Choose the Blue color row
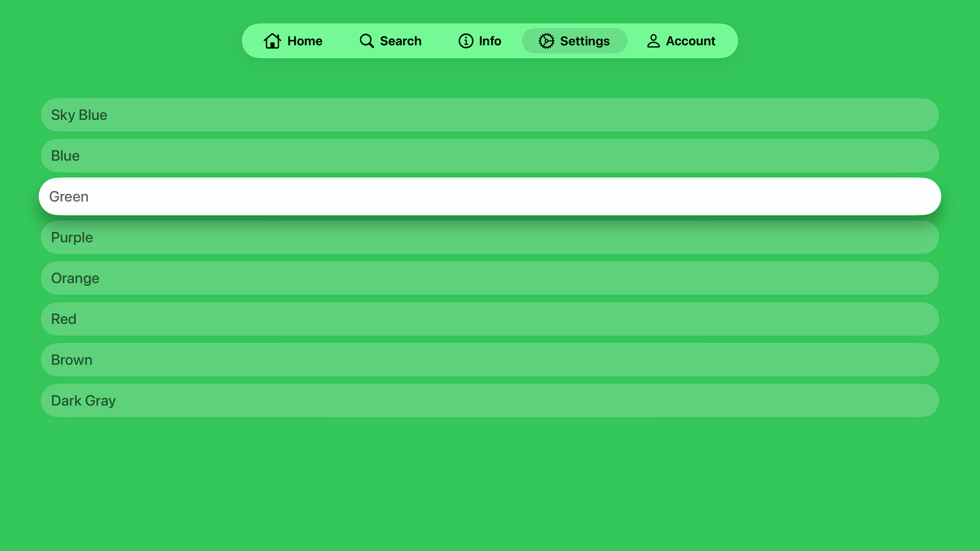This screenshot has width=980, height=551. (x=490, y=156)
